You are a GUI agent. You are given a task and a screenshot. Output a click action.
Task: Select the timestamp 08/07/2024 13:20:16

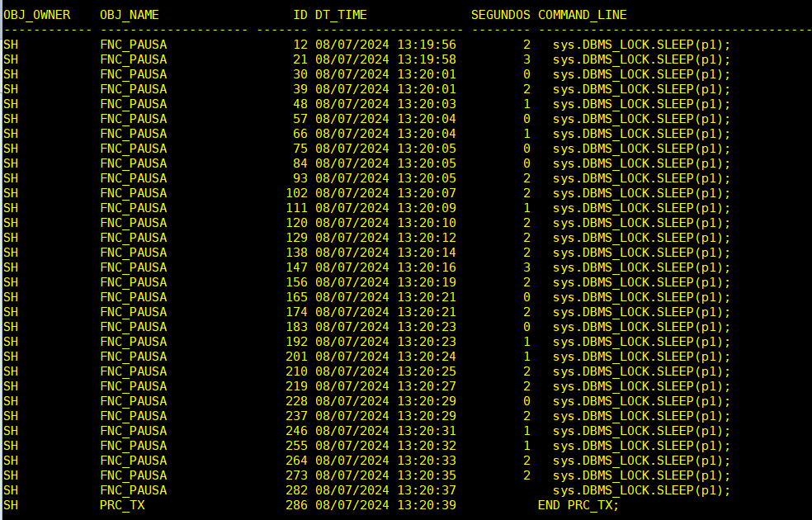tap(385, 267)
